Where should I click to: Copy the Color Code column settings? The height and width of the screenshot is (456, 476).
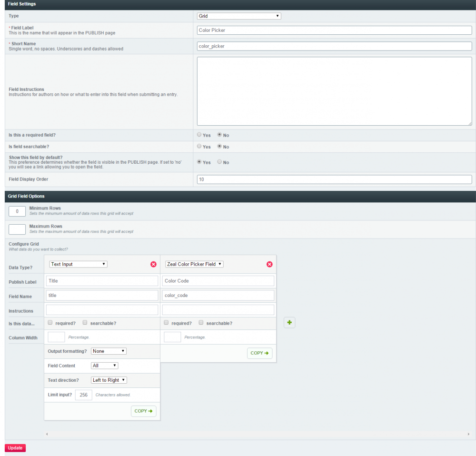(259, 353)
